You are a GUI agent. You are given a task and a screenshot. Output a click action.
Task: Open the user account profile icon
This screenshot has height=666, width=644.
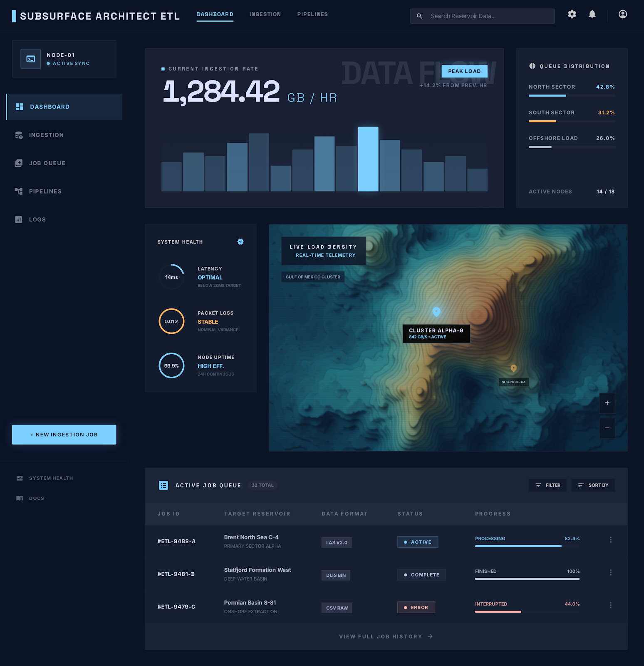click(623, 14)
